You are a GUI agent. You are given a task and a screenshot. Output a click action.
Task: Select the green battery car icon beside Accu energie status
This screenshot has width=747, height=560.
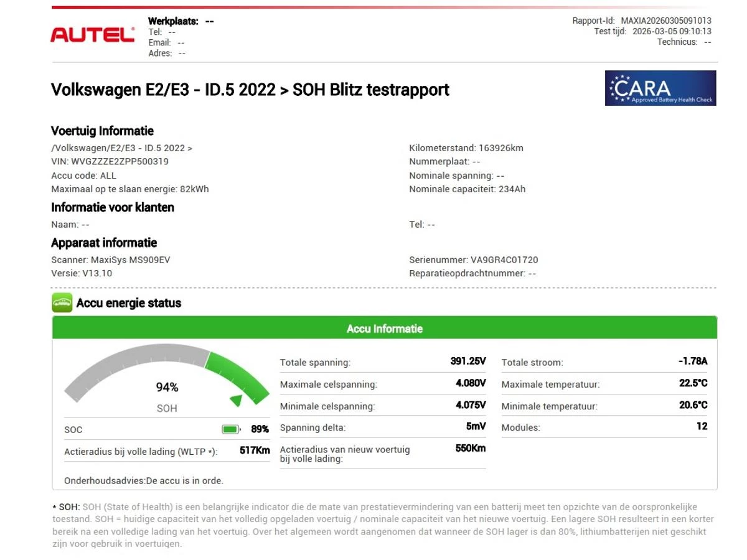[x=62, y=302]
